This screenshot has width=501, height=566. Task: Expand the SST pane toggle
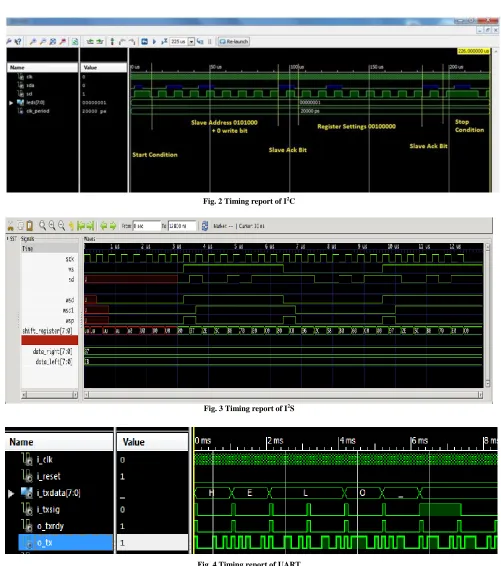pos(8,239)
